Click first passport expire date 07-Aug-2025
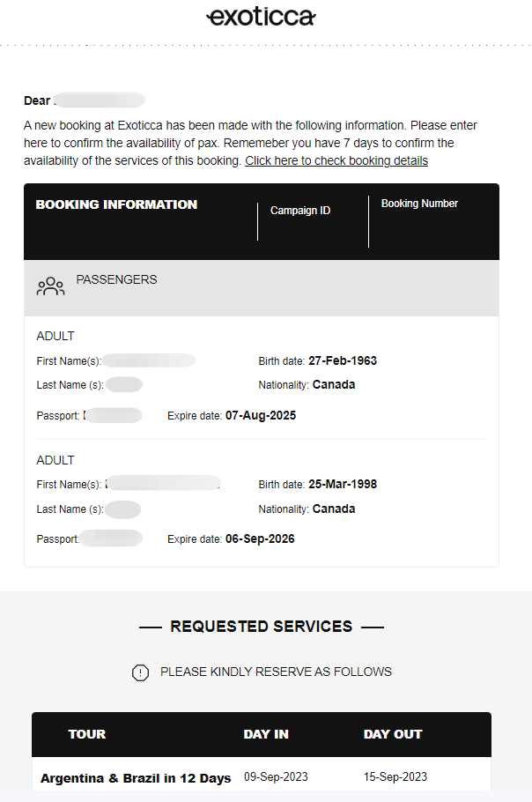Image resolution: width=532 pixels, height=802 pixels. [261, 415]
